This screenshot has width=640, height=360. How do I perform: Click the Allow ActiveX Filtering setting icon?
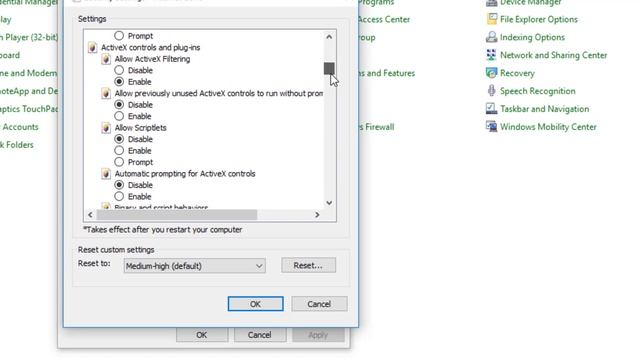[106, 59]
